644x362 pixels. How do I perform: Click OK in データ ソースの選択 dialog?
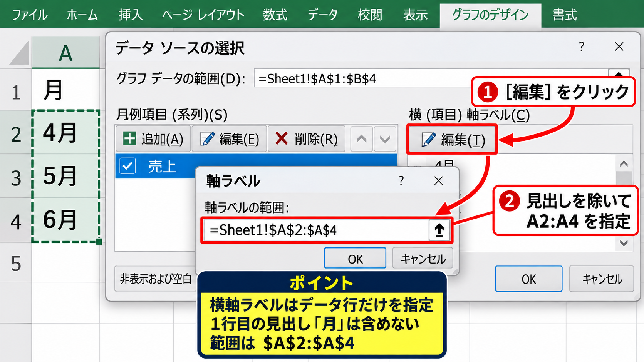[x=528, y=279]
